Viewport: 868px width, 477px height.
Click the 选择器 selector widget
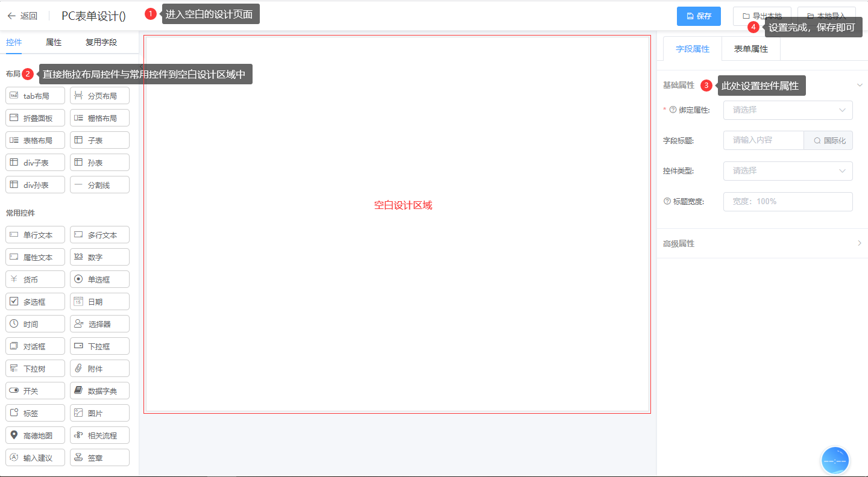point(100,324)
